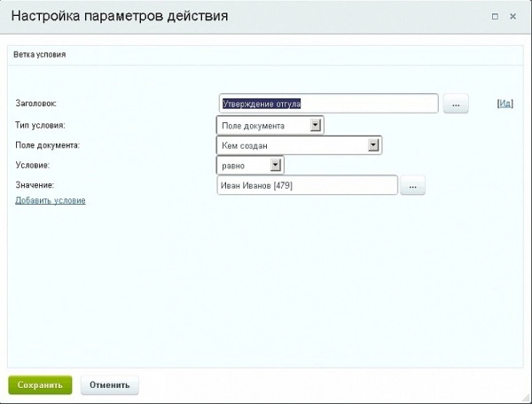
Task: Click the ellipsis button next to Заголовок field
Action: 455,105
